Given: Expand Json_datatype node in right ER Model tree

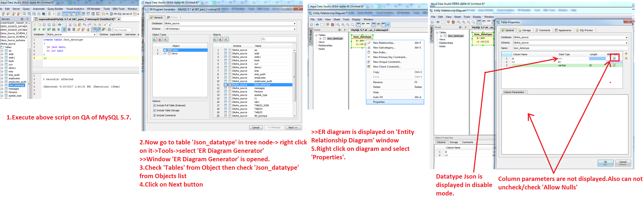Looking at the screenshot, I should click(441, 36).
